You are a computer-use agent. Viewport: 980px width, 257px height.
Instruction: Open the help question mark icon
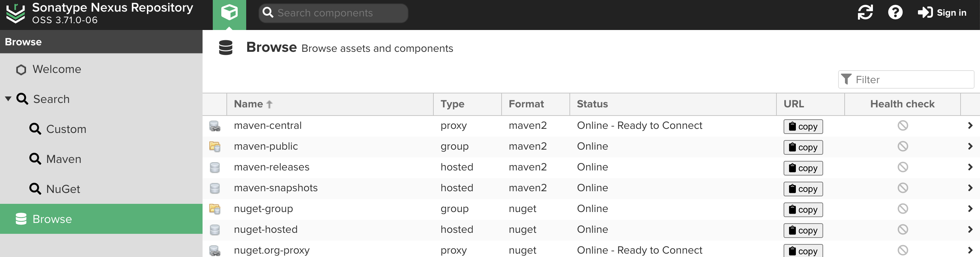tap(895, 13)
